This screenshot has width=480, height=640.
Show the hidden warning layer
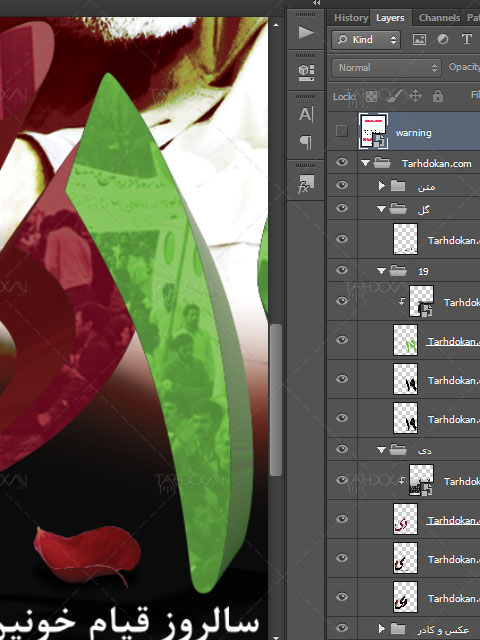coord(342,131)
